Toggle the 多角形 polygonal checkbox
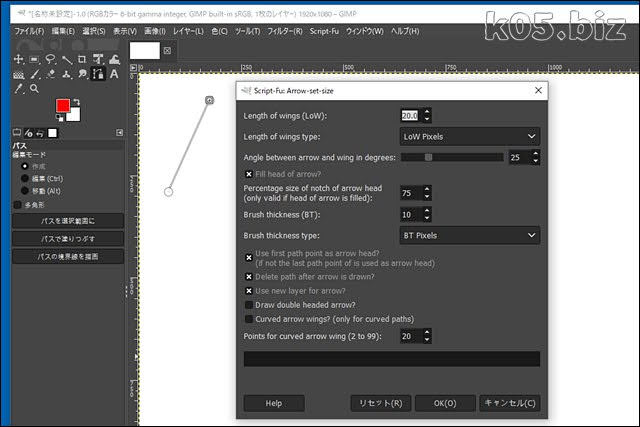The width and height of the screenshot is (640, 427). 18,205
